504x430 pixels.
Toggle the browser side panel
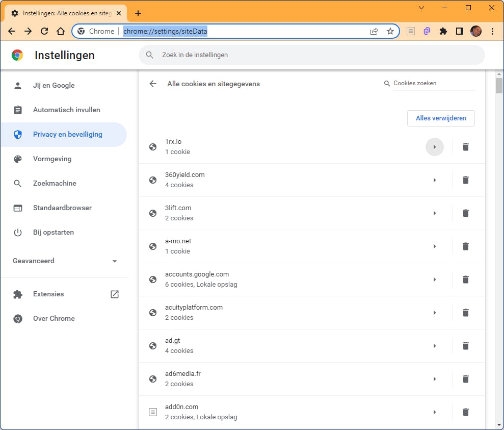[x=460, y=31]
